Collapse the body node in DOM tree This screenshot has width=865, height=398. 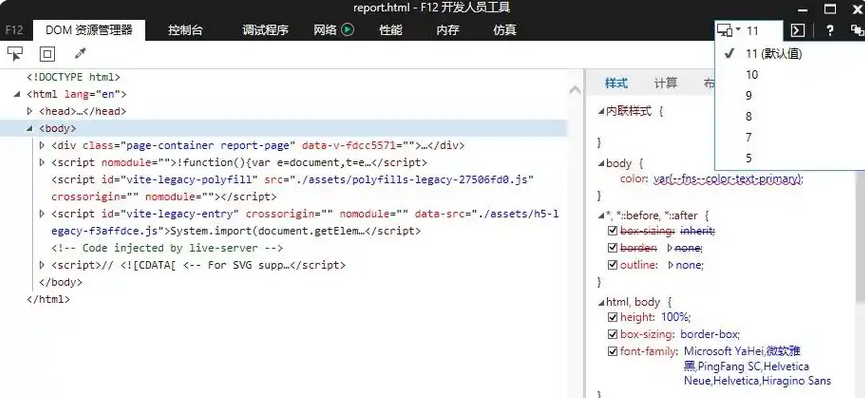coord(30,129)
